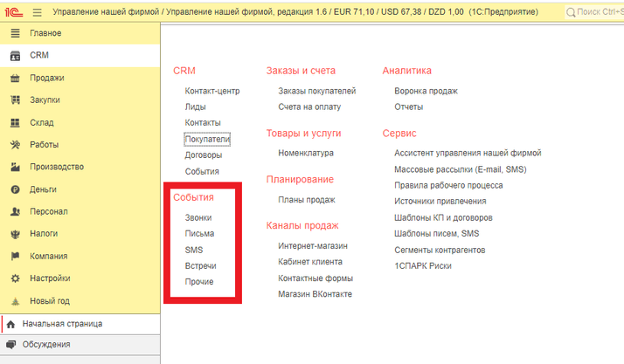Open the Компания section
Screen dimensions: 624x364
49,256
